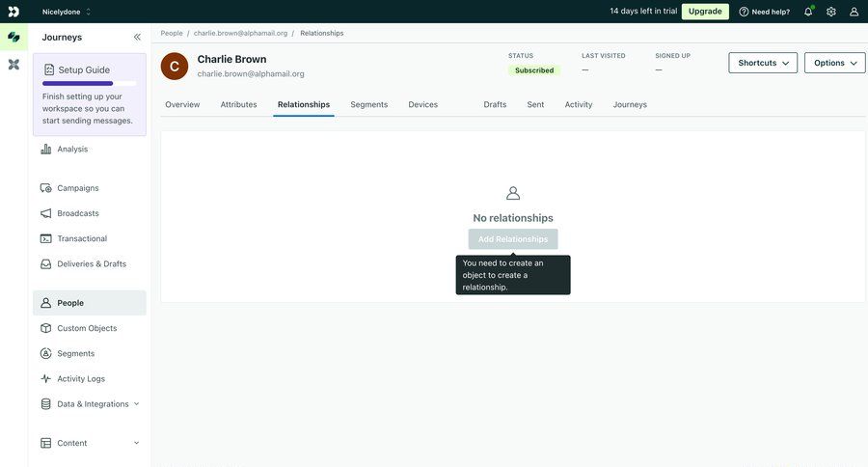Go to People breadcrumb link

point(172,33)
